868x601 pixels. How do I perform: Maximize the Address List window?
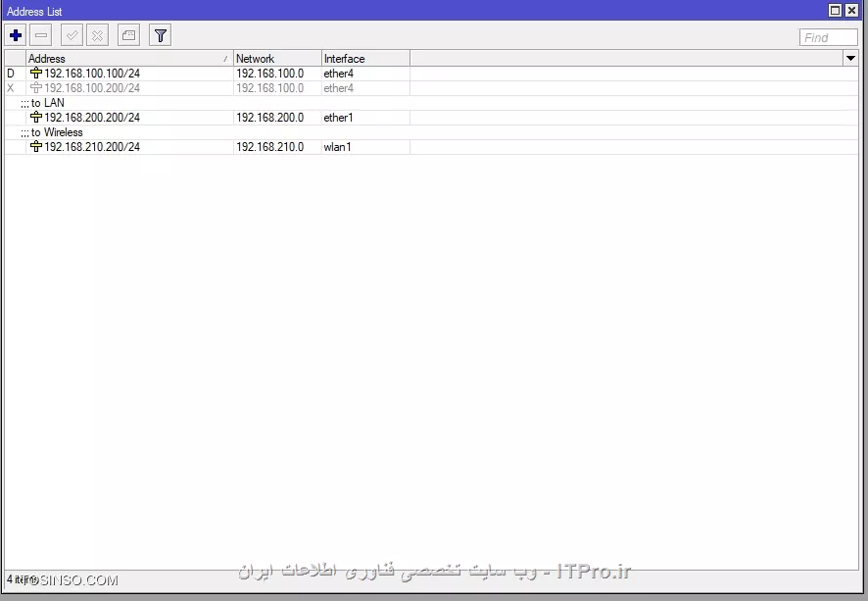[x=836, y=10]
